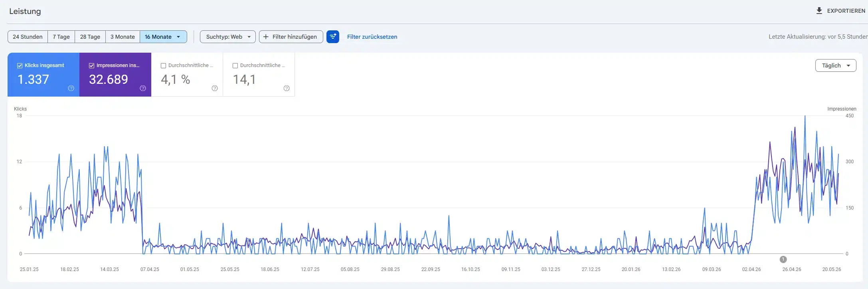This screenshot has width=868, height=289.
Task: Click the 12.07.25 date axis label
Action: pyautogui.click(x=310, y=269)
